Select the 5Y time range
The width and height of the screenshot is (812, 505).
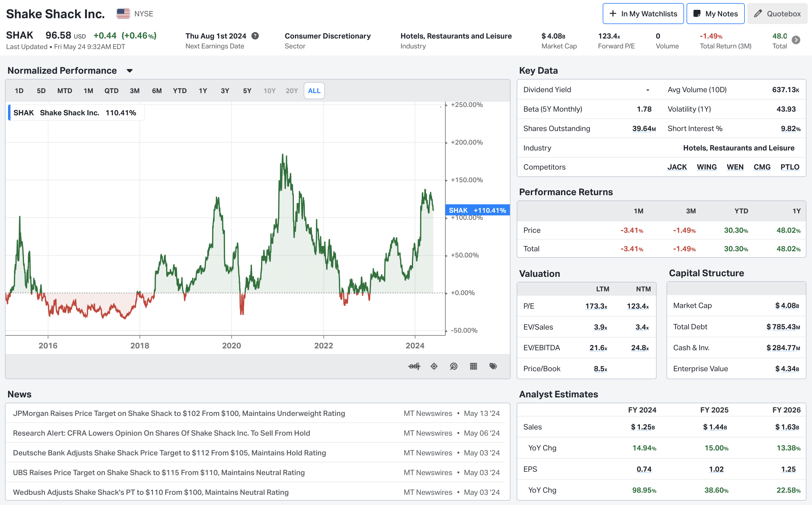click(x=247, y=91)
